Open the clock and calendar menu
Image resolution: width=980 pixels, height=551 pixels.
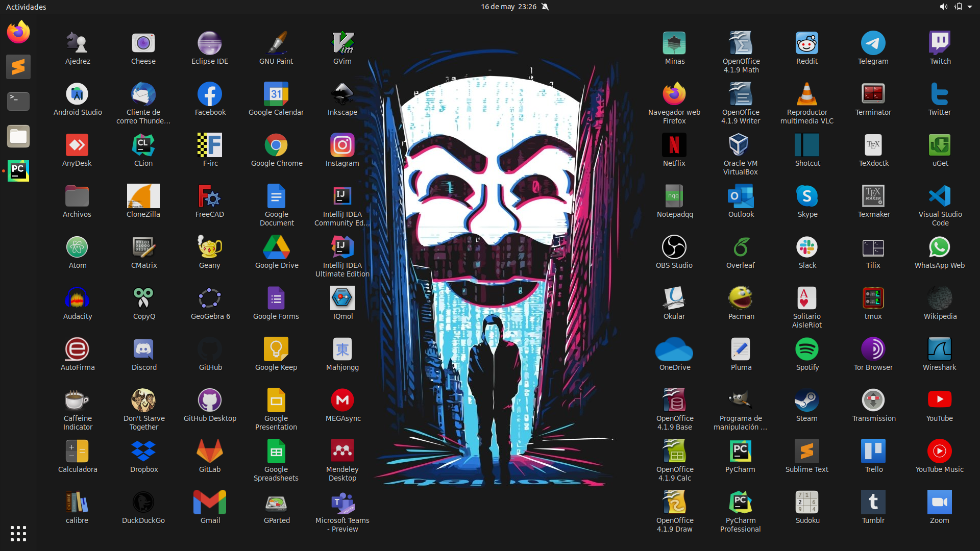pos(508,7)
